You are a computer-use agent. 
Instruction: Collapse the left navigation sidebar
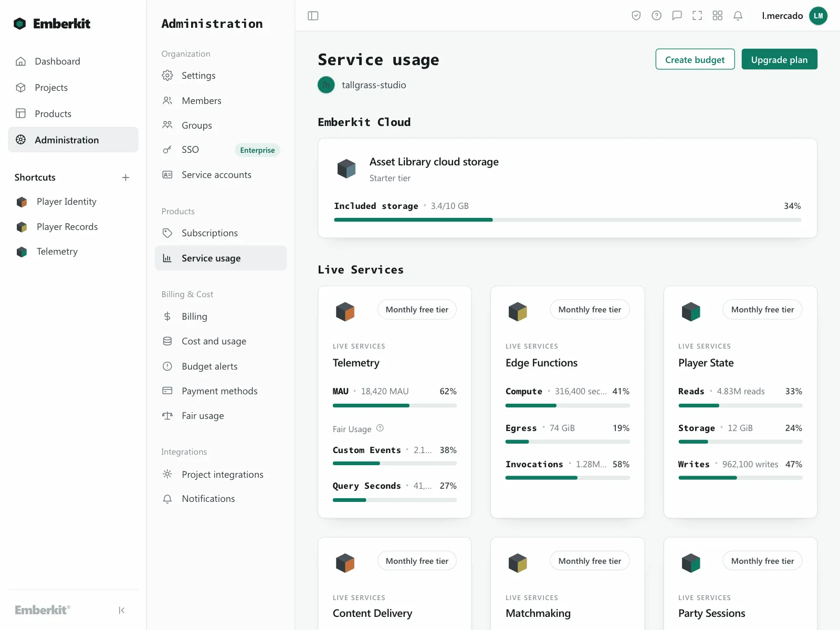(x=122, y=610)
